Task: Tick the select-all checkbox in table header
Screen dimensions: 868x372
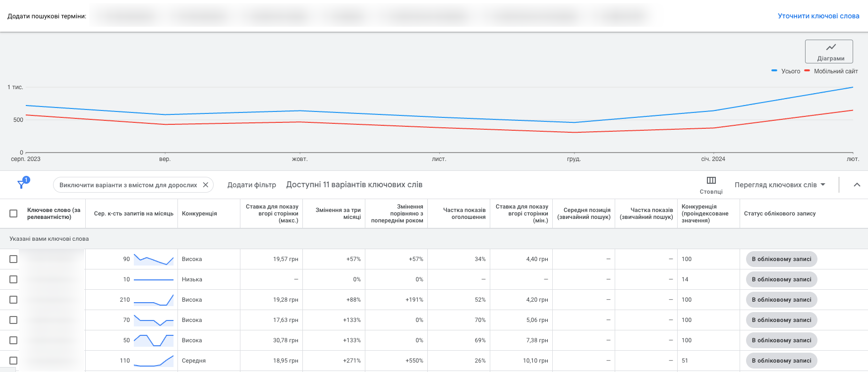Action: pos(13,213)
